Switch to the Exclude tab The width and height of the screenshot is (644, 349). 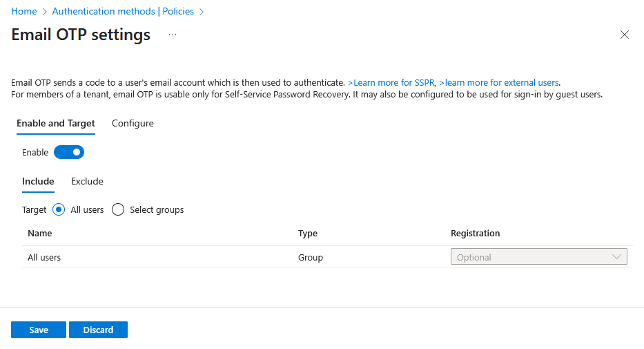point(87,181)
